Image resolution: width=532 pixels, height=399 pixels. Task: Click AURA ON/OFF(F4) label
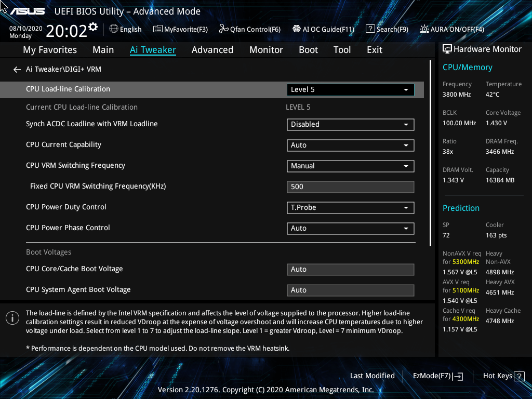pos(457,29)
